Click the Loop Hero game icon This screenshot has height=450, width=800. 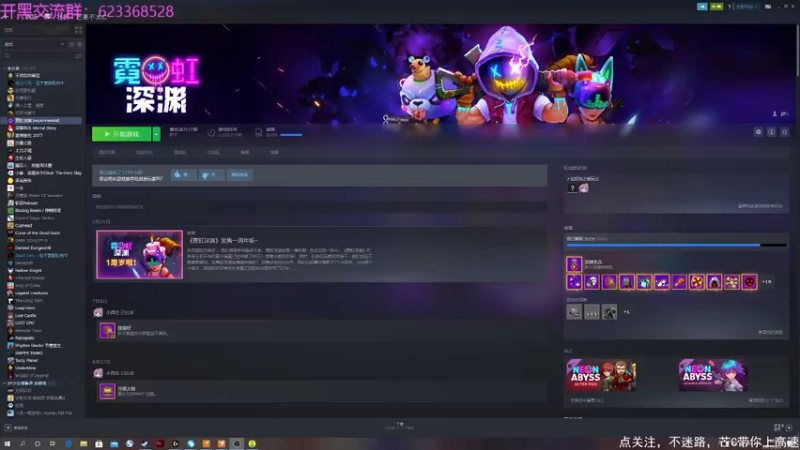tap(10, 308)
